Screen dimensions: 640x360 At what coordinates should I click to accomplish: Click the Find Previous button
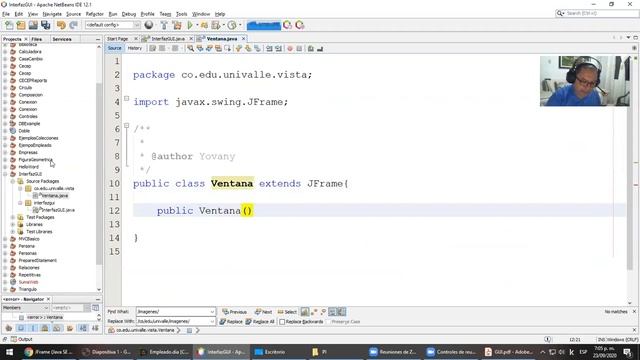pyautogui.click(x=234, y=312)
